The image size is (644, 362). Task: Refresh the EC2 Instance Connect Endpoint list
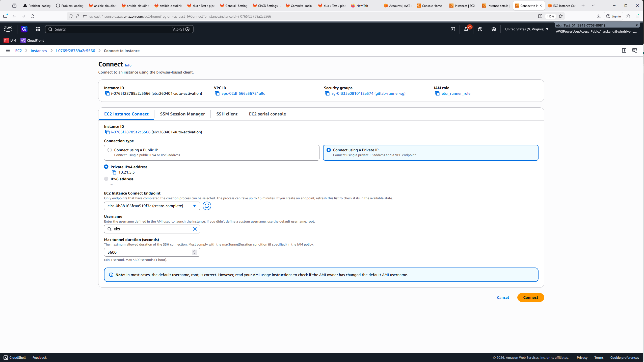click(207, 206)
